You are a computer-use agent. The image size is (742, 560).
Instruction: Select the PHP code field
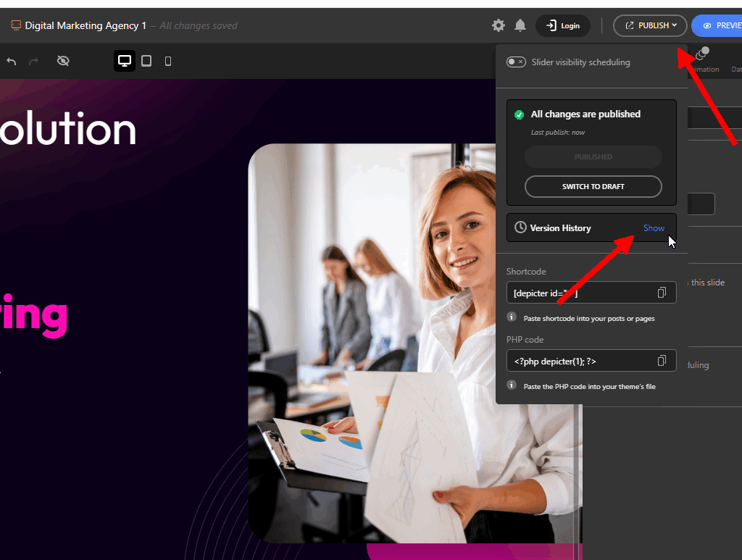coord(591,361)
